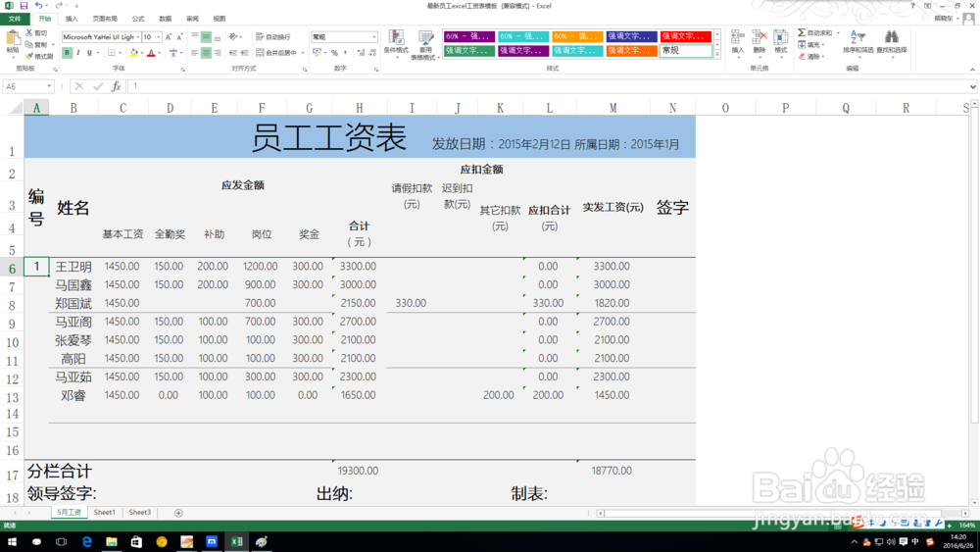
Task: Toggle Wrap Text (自动换行)
Action: point(273,37)
